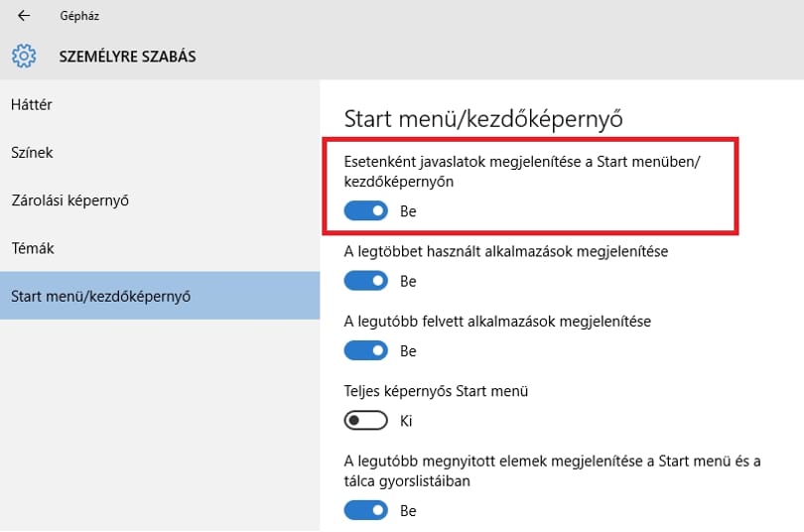This screenshot has width=804, height=532.
Task: Turn off recently opened items toggle
Action: coord(365,510)
